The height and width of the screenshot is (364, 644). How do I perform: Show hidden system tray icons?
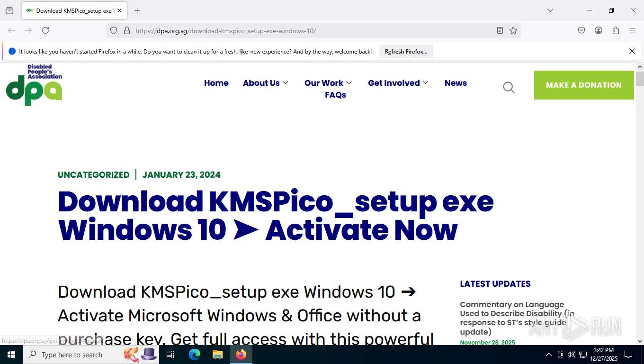[x=548, y=355]
